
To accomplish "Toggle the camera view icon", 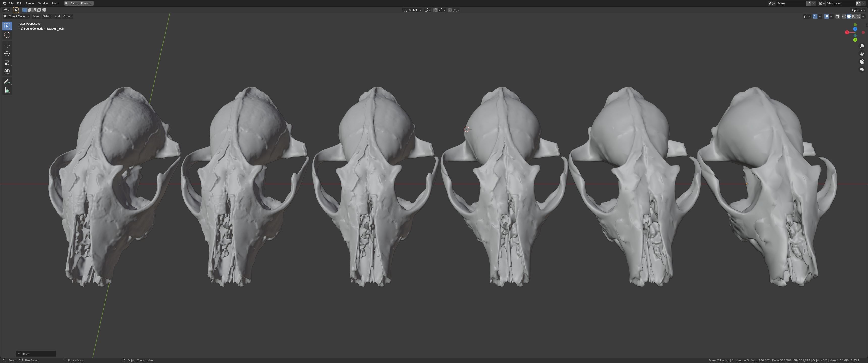I will tap(862, 62).
